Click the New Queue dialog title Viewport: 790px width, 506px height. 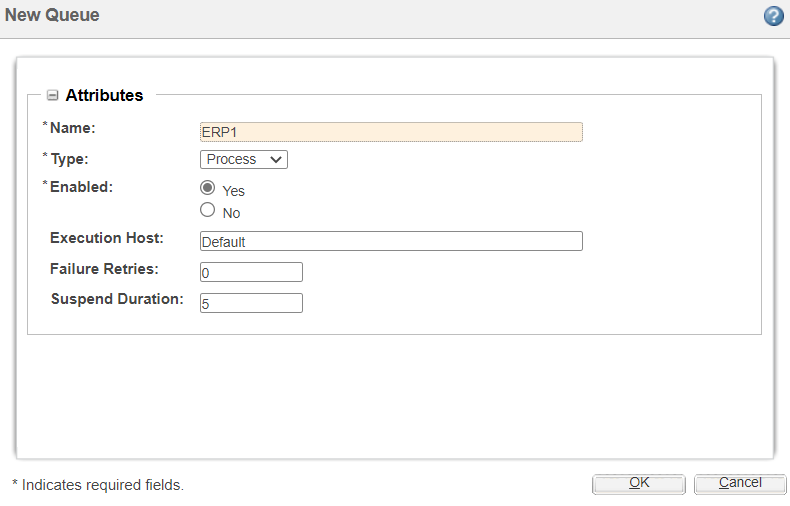52,16
